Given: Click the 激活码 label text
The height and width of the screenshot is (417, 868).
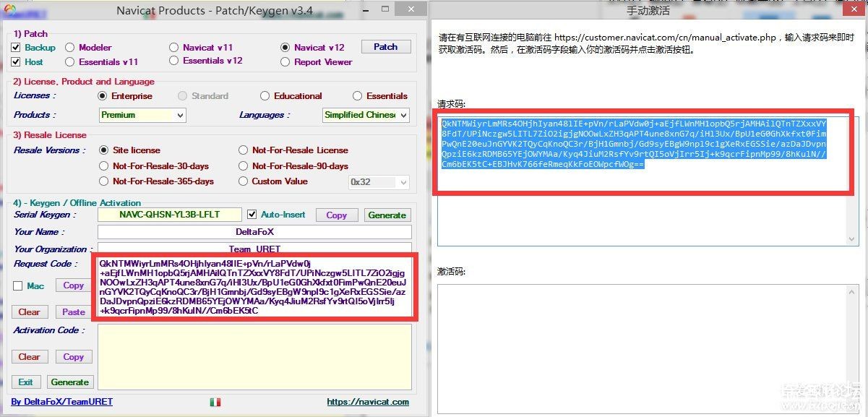Looking at the screenshot, I should click(x=452, y=272).
